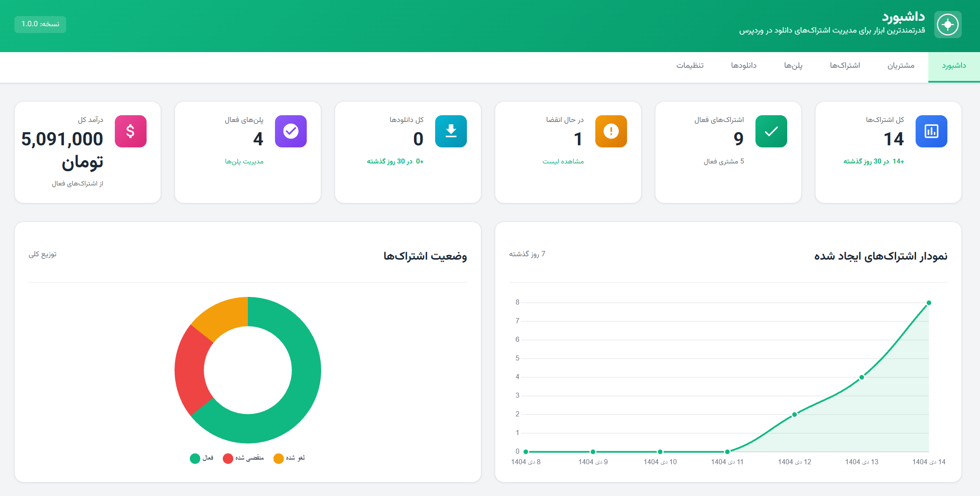Open the مشتریان tab
This screenshot has width=980, height=496.
pos(901,66)
